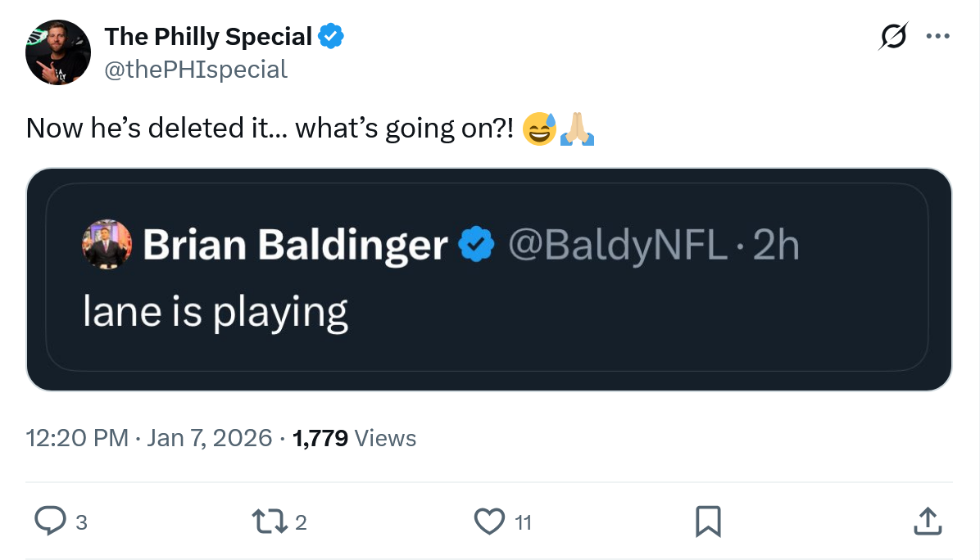View the 1,779 Views analytics

pyautogui.click(x=354, y=438)
